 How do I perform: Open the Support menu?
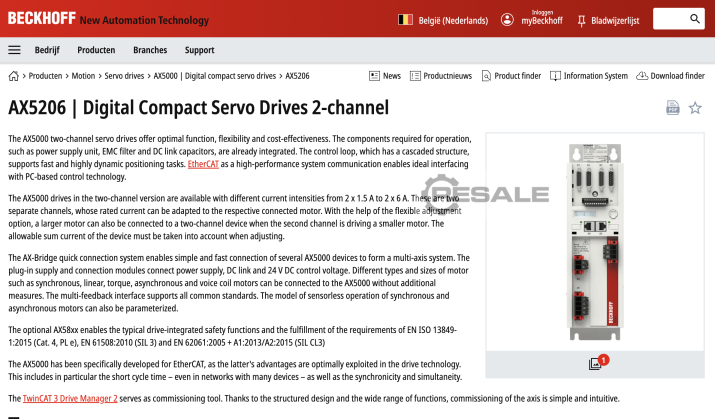pos(199,50)
